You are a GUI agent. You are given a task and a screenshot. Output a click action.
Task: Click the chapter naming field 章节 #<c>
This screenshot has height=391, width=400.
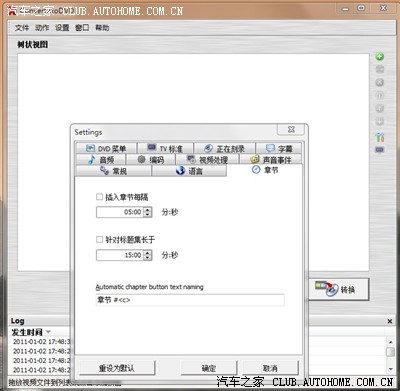tap(190, 300)
